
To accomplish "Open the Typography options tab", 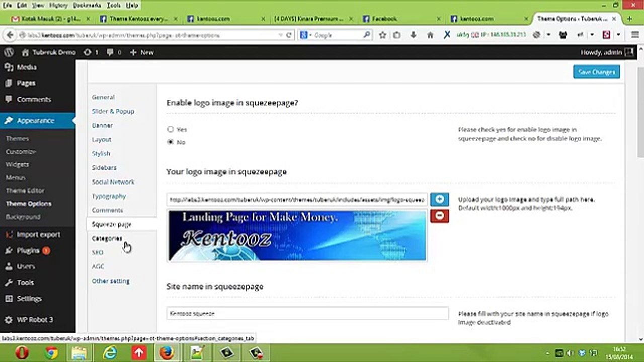I will tap(109, 196).
